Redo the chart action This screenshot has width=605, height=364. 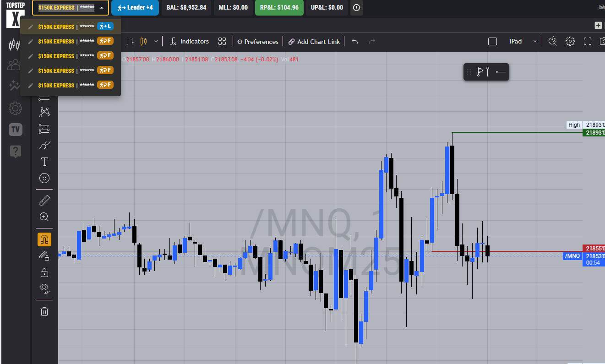click(x=372, y=41)
